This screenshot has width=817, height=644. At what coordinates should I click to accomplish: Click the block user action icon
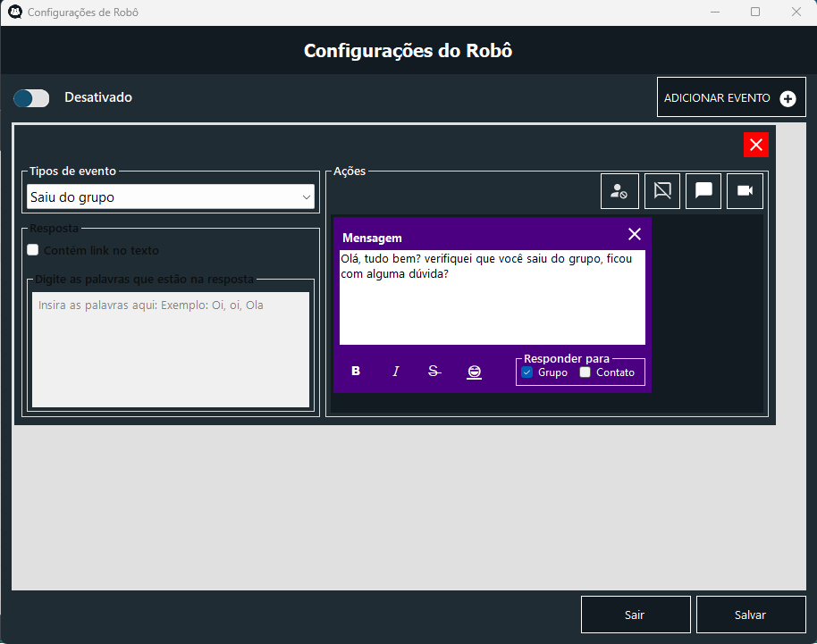619,191
